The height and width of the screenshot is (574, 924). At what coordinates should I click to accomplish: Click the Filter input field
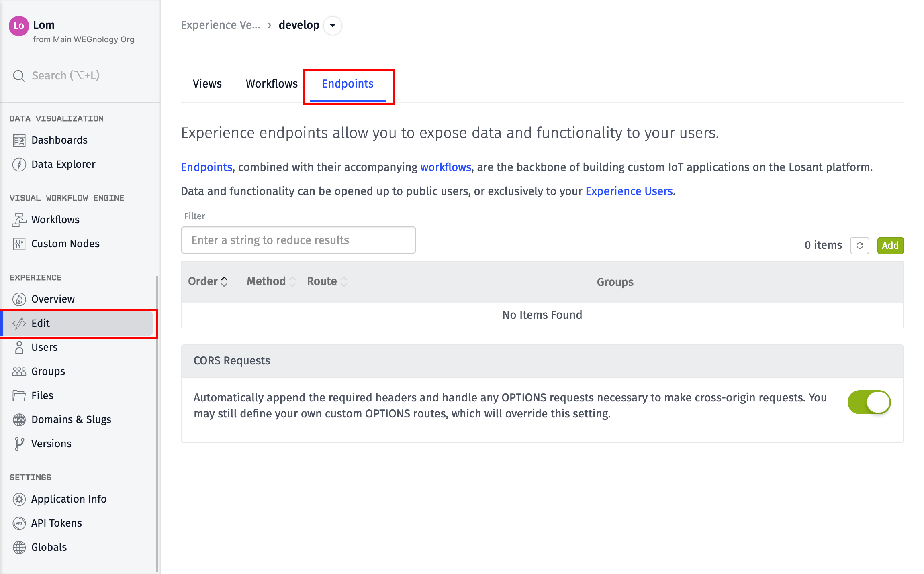tap(298, 239)
